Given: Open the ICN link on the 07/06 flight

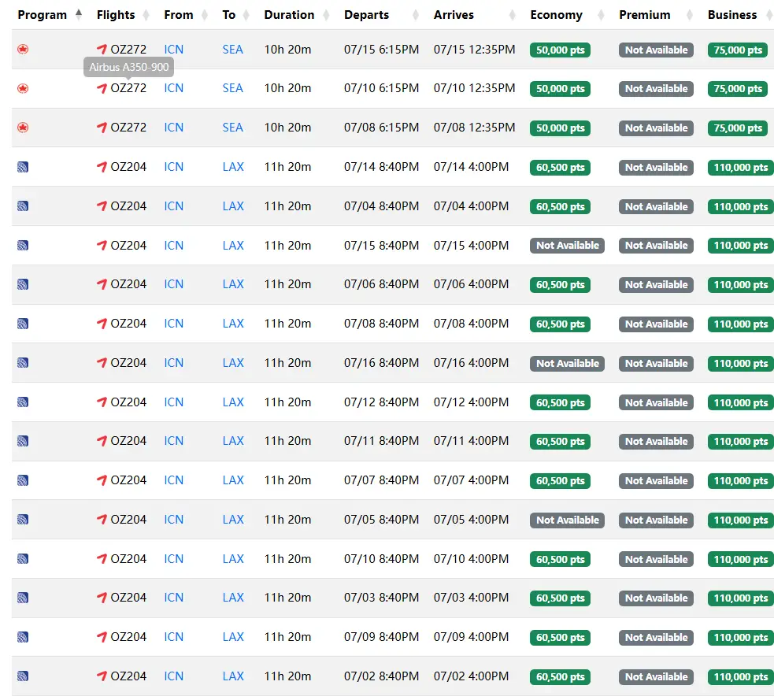Looking at the screenshot, I should 173,284.
